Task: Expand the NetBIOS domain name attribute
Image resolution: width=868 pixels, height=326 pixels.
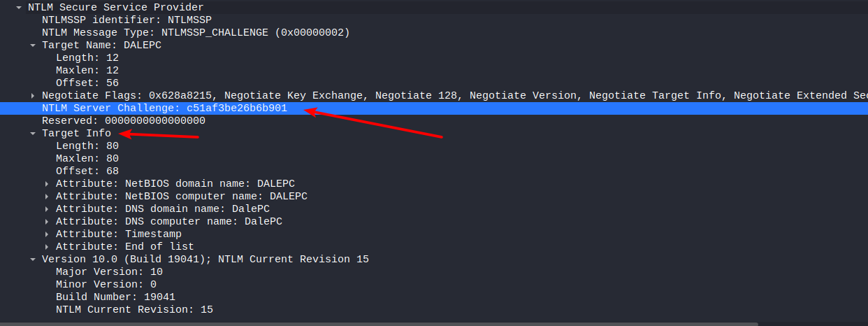Action: pyautogui.click(x=47, y=184)
